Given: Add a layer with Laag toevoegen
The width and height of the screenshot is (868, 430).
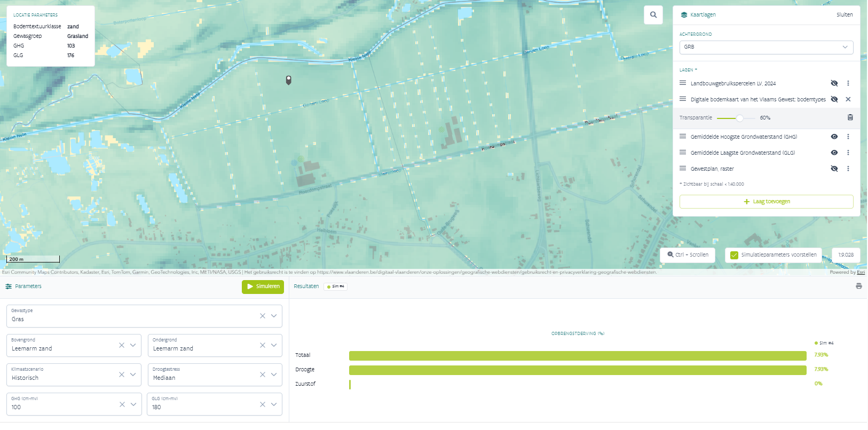Looking at the screenshot, I should [766, 202].
